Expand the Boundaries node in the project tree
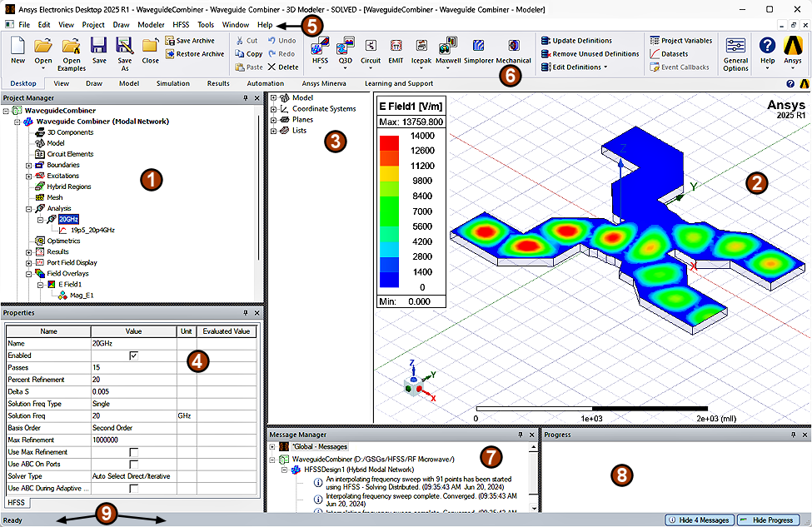The height and width of the screenshot is (527, 812). pos(29,165)
